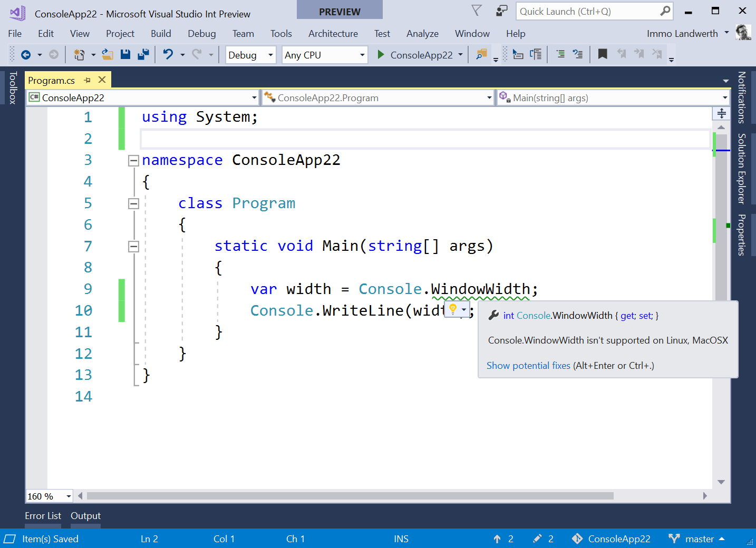Click the Navigate Forward arrow icon
Viewport: 756px width, 548px height.
coord(53,55)
